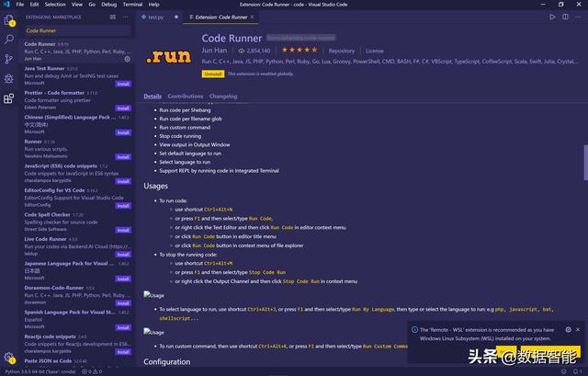The width and height of the screenshot is (588, 376).
Task: Open the License link
Action: tap(374, 51)
